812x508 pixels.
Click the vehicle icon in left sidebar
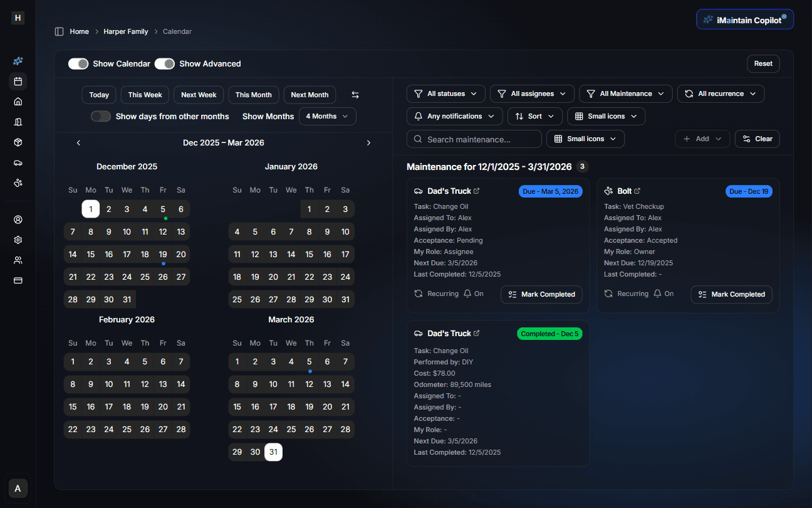click(x=18, y=162)
